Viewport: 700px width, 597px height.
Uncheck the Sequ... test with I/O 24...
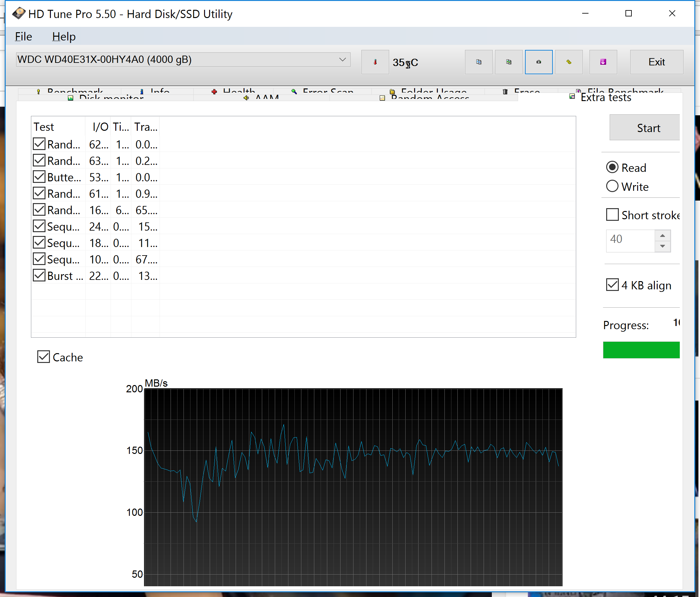[39, 226]
